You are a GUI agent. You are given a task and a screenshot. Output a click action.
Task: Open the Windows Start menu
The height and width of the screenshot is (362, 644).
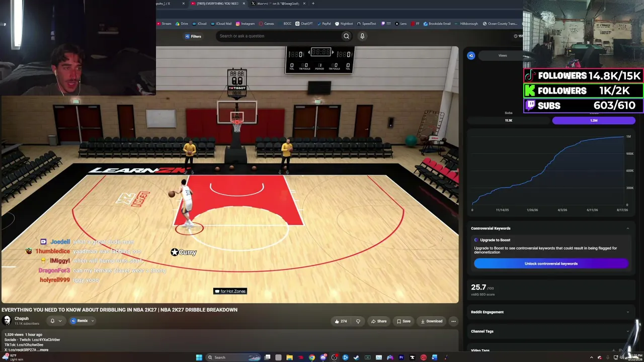point(199,357)
